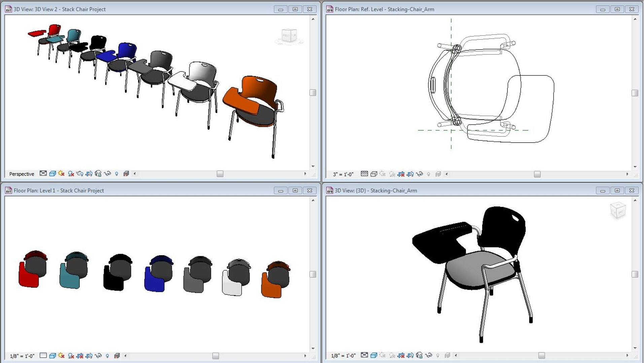This screenshot has width=644, height=363.
Task: Minimize the Ref. Level floor plan window
Action: click(x=603, y=9)
